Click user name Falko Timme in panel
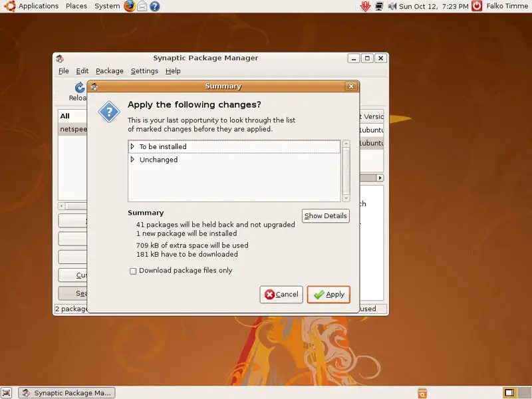The height and width of the screenshot is (399, 532). 507,6
